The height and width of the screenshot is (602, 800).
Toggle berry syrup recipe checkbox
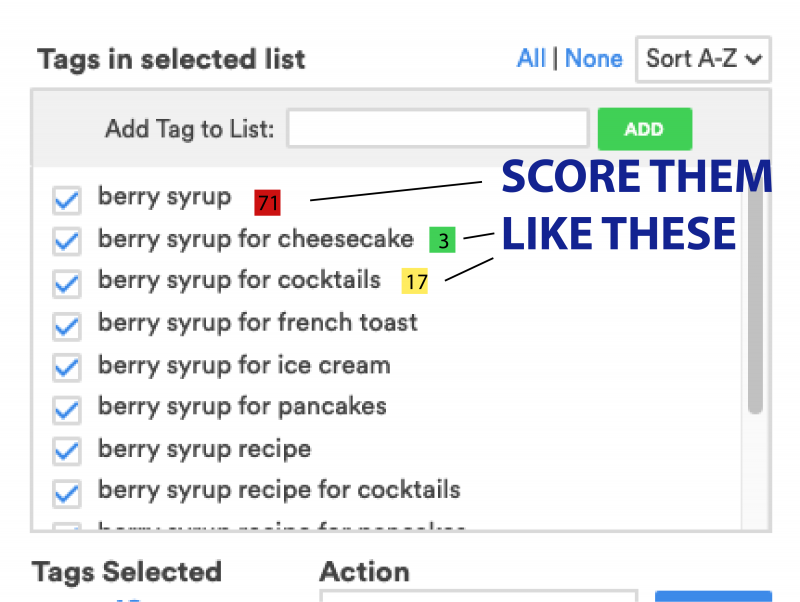66,452
